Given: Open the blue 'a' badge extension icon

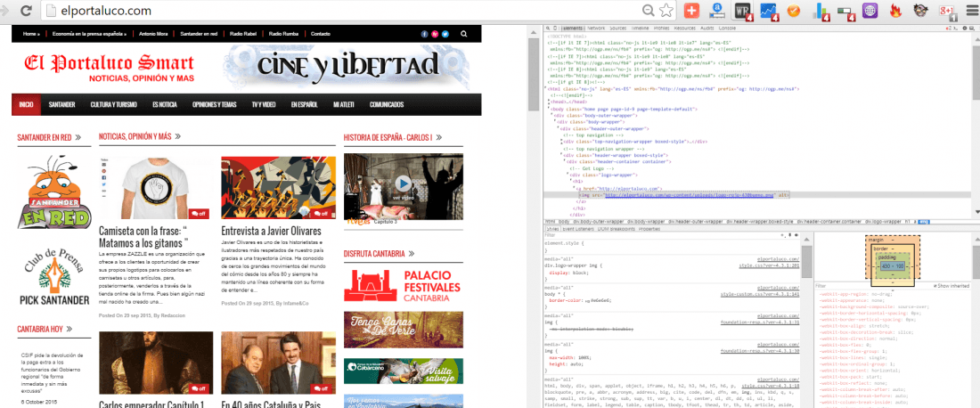Looking at the screenshot, I should [718, 11].
